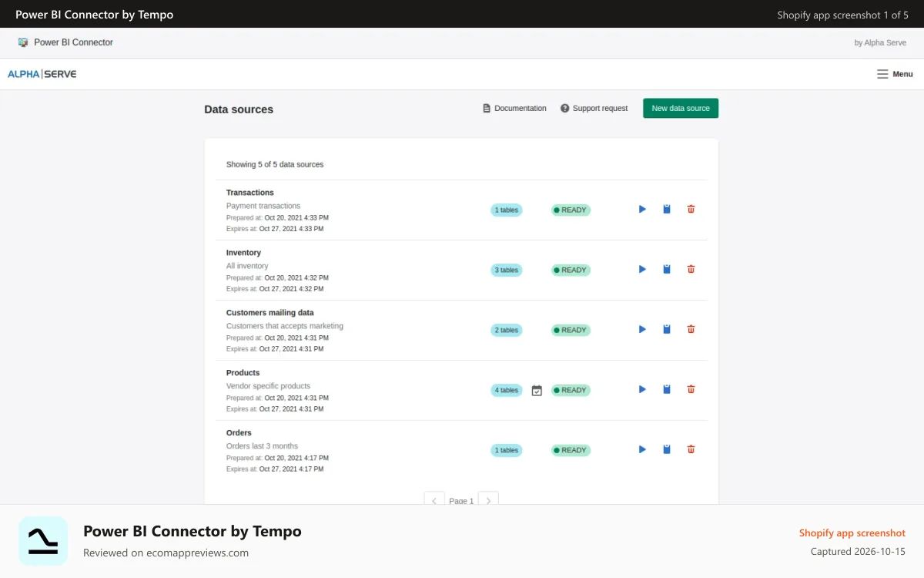Copy the Transactions data source clipboard icon
The image size is (924, 578).
(x=667, y=209)
